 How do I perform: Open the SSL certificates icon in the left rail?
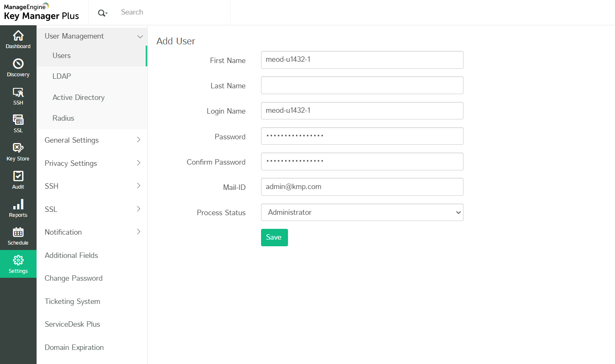tap(18, 120)
